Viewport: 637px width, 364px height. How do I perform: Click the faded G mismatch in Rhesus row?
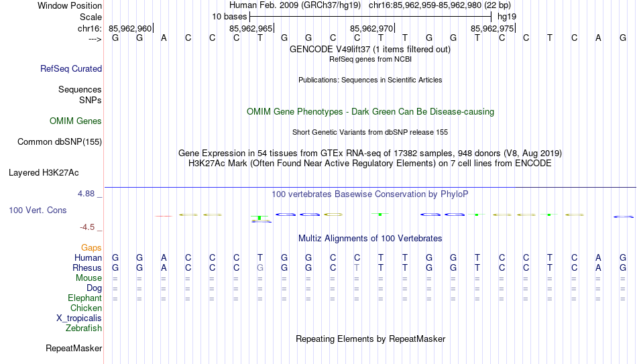260,267
